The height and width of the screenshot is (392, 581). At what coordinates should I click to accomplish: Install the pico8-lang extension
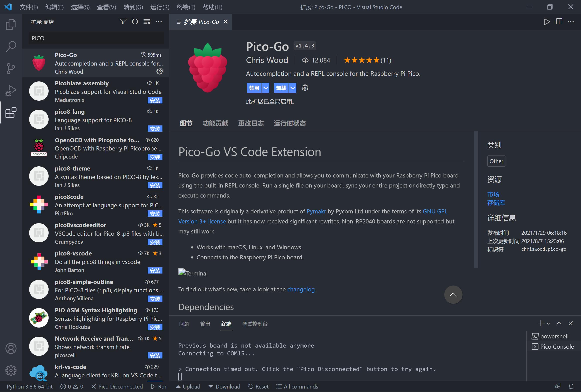tap(155, 129)
